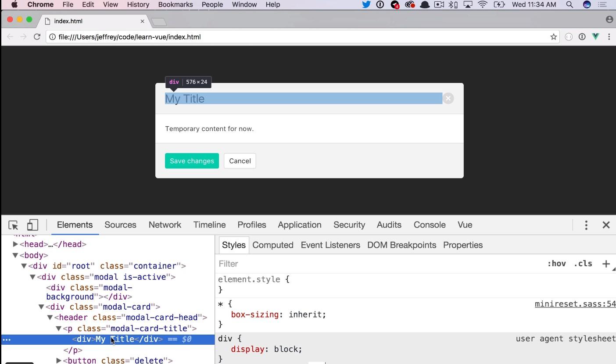Click the 'Temporary content for now.' text

[x=209, y=129]
